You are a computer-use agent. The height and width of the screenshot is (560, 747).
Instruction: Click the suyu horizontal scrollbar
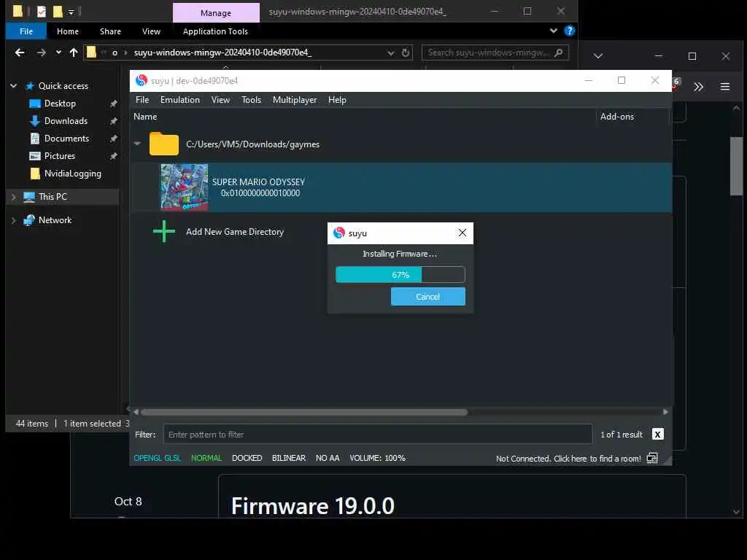click(304, 412)
